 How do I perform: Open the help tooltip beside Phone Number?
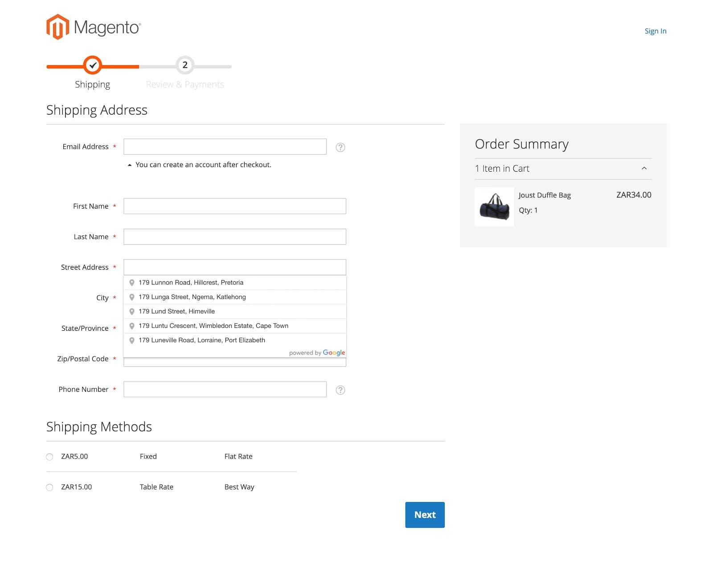[340, 390]
